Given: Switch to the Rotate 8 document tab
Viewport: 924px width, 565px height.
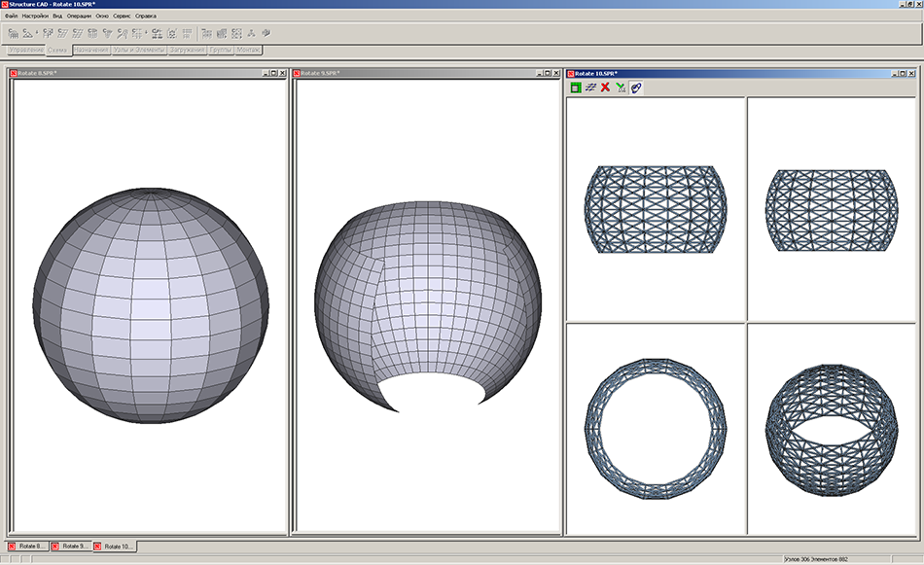Looking at the screenshot, I should tap(27, 547).
